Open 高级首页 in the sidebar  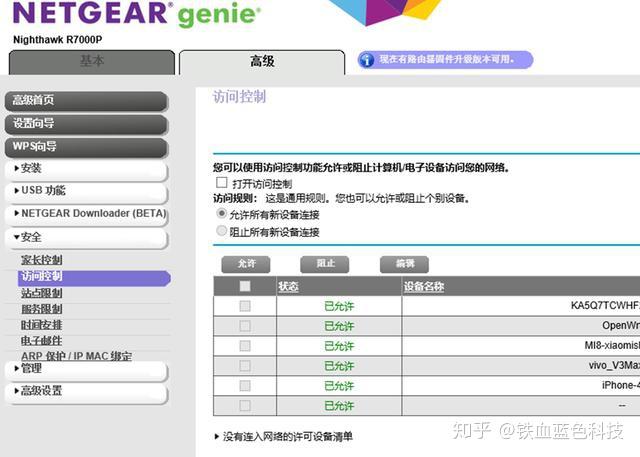tap(86, 101)
